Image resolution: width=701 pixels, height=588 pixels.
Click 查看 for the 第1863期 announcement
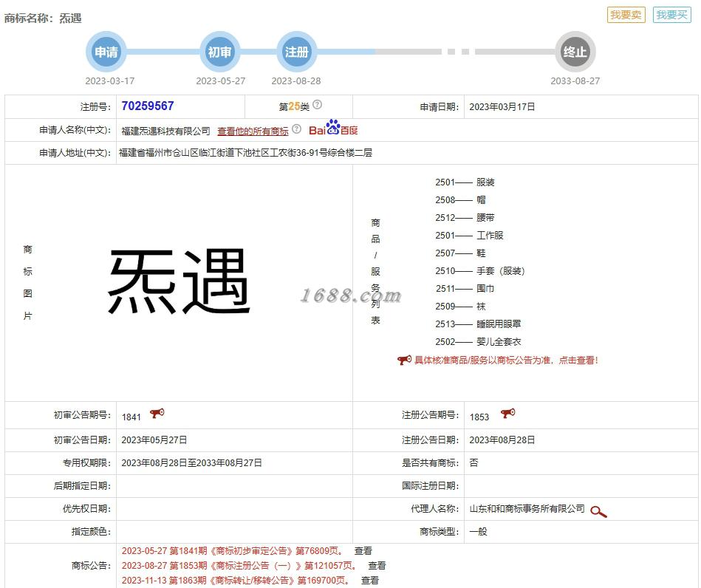(x=370, y=581)
